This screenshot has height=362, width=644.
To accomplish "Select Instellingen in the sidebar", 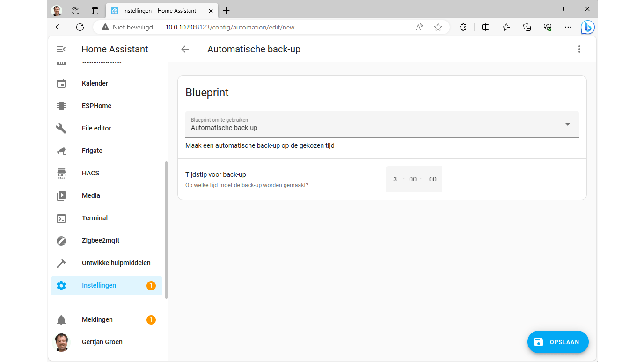I will point(99,285).
